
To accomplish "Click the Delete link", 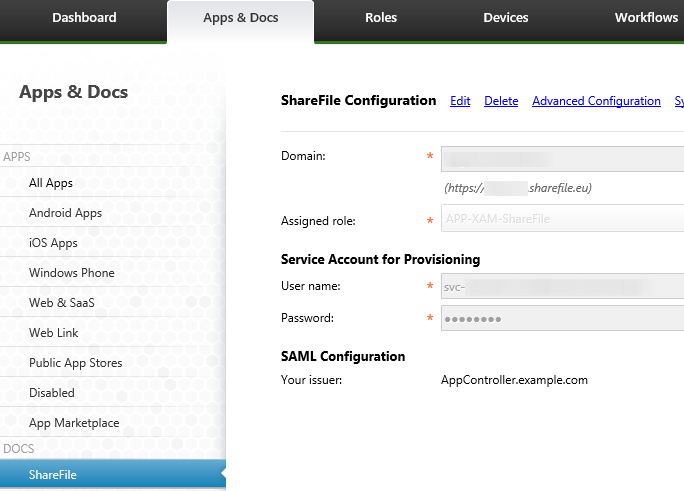I will [501, 101].
